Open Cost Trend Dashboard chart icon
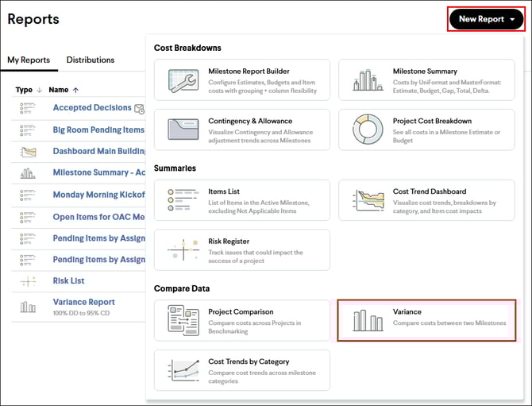Screen dimensions: 532x406 click(x=367, y=200)
